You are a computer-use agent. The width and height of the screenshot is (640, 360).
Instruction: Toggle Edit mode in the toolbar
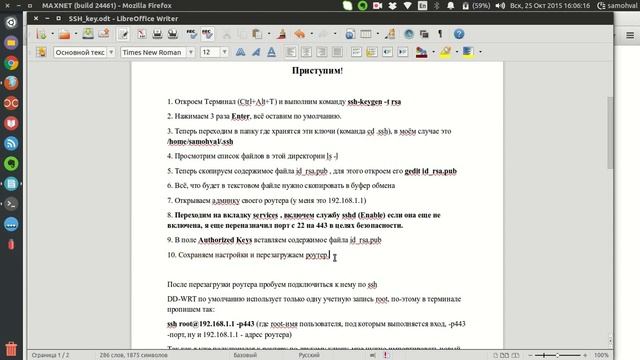coord(123,34)
